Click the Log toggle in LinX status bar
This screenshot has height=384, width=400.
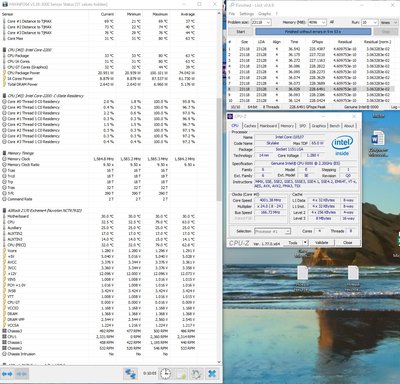(x=394, y=107)
